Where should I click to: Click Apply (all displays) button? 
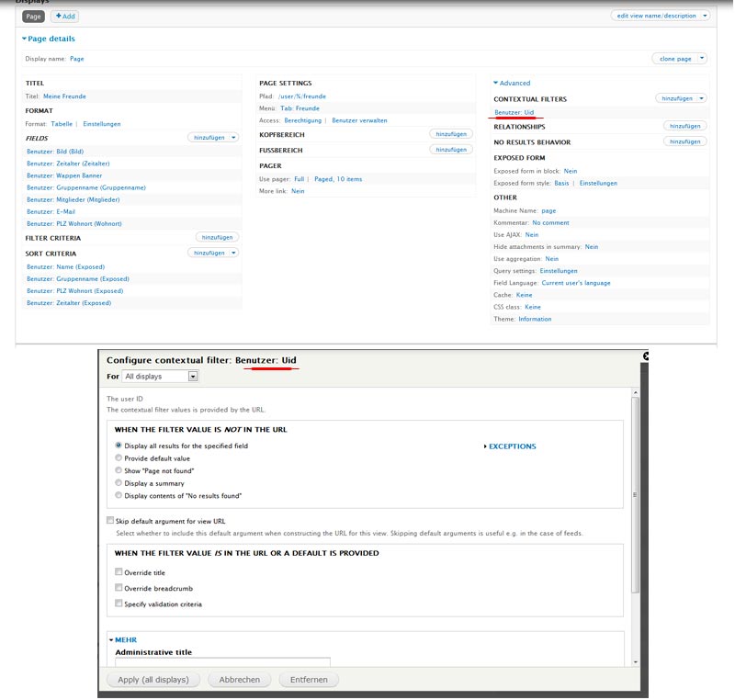153,680
